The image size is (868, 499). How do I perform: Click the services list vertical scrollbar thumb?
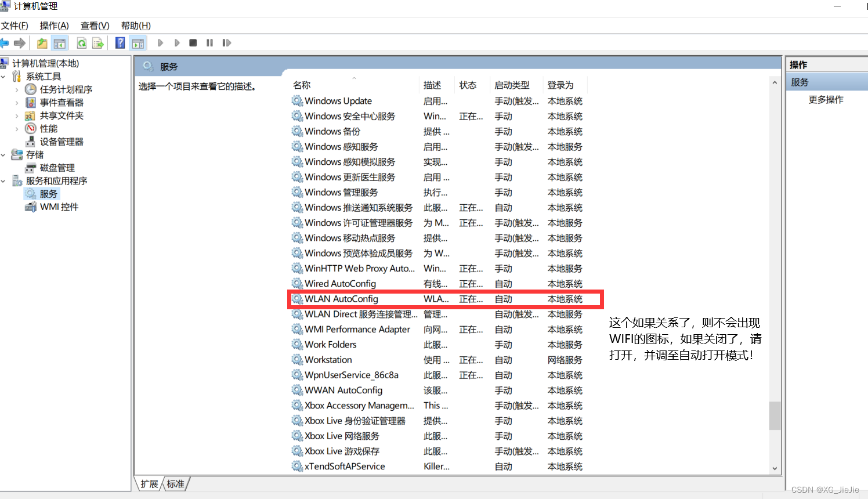(775, 415)
